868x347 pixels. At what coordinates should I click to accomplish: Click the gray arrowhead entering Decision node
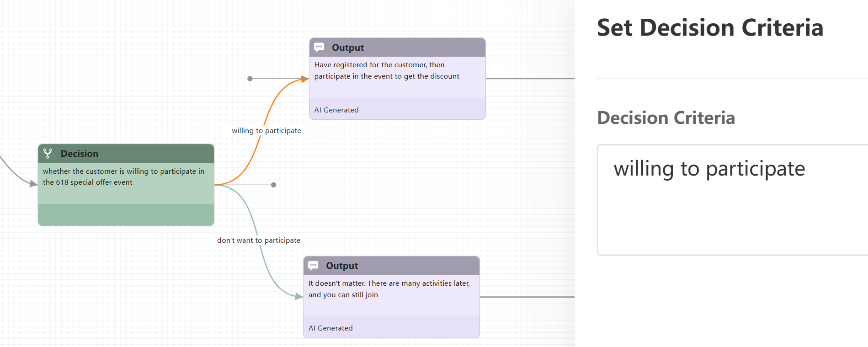(33, 184)
